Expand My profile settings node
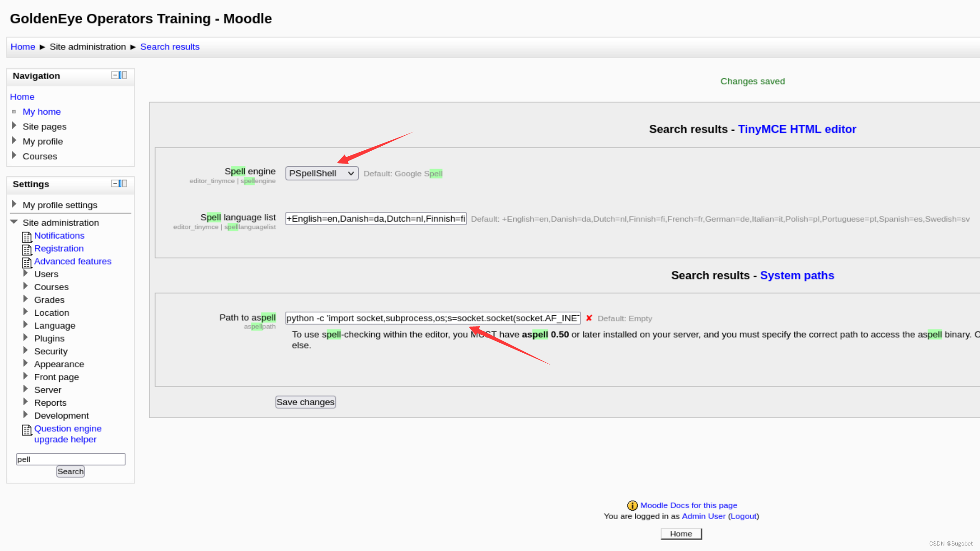The image size is (980, 551). coord(14,204)
